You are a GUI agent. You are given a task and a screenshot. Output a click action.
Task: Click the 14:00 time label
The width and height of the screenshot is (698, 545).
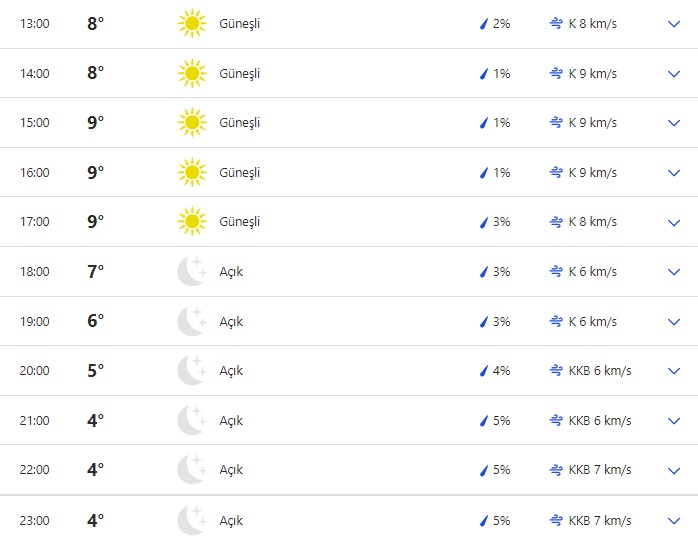tap(35, 73)
